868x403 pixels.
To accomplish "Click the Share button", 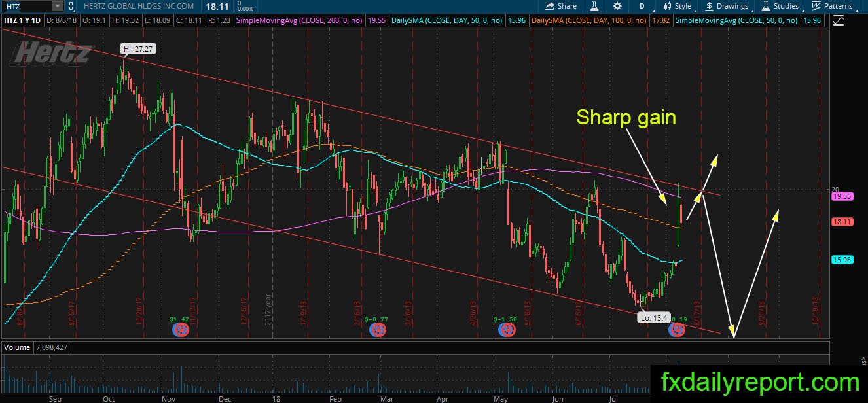I will coord(561,6).
